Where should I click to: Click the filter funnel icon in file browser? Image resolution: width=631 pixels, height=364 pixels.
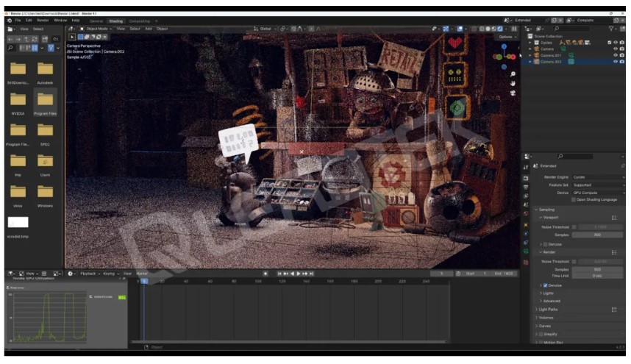click(52, 48)
